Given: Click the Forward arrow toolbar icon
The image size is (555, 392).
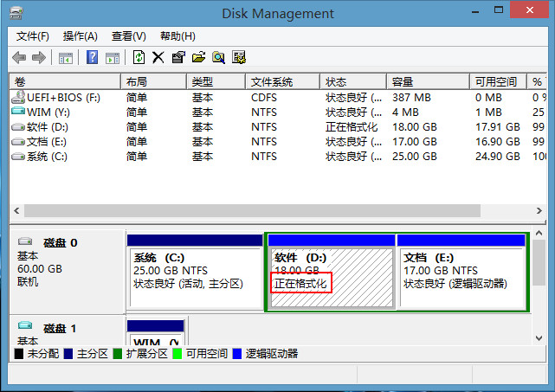Looking at the screenshot, I should 39,57.
